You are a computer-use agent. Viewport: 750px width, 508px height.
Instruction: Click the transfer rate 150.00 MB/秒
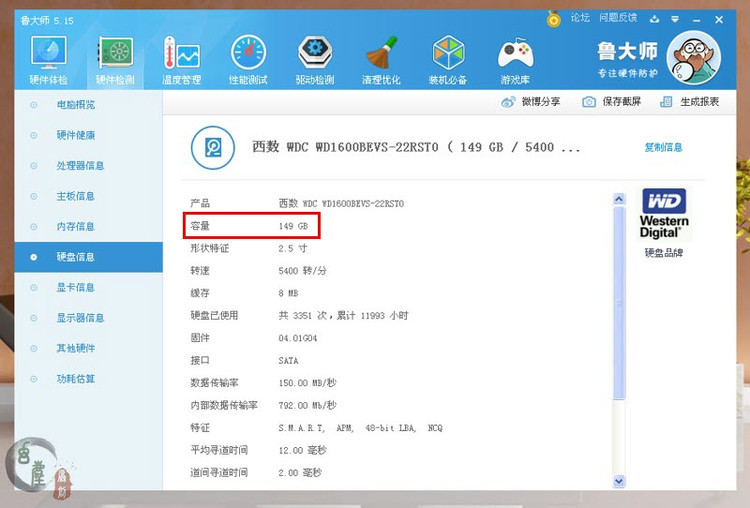pos(308,383)
